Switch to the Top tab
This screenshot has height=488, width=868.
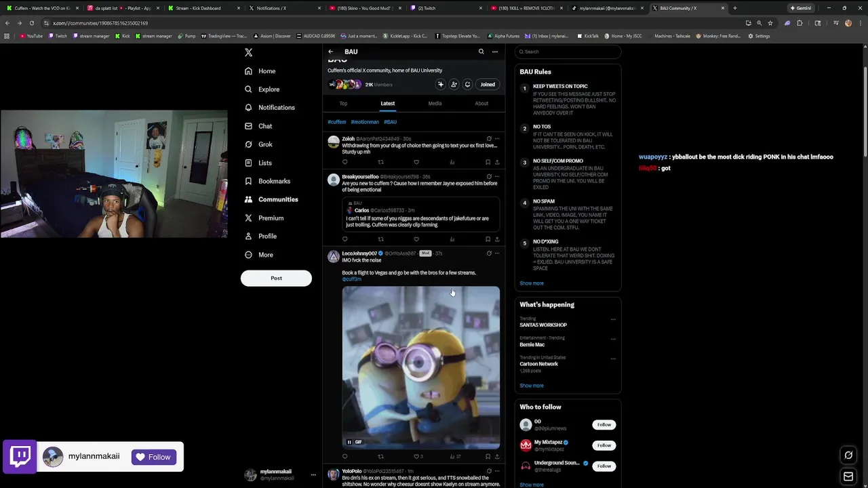[343, 104]
